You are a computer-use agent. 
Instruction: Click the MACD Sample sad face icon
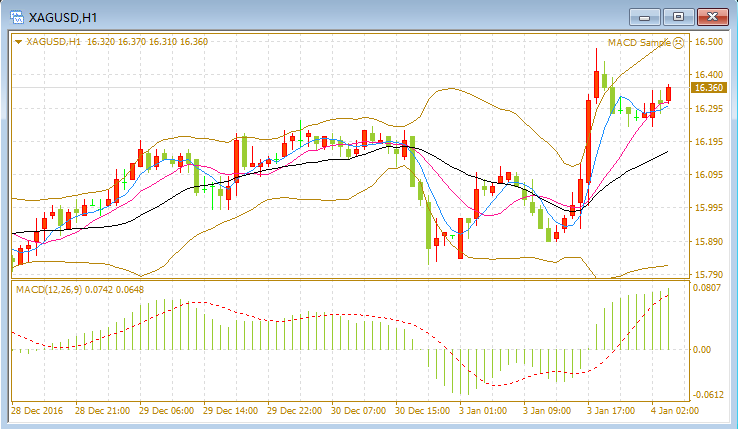[x=678, y=43]
